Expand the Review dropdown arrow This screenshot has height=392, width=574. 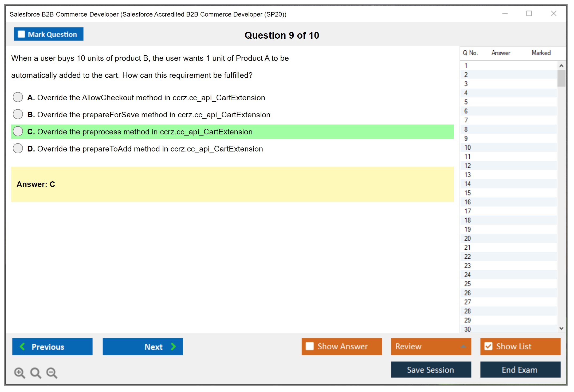[x=463, y=346]
